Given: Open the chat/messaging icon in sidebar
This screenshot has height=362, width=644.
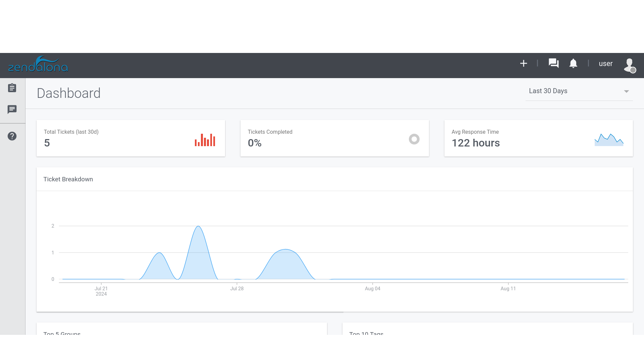Looking at the screenshot, I should pos(12,109).
